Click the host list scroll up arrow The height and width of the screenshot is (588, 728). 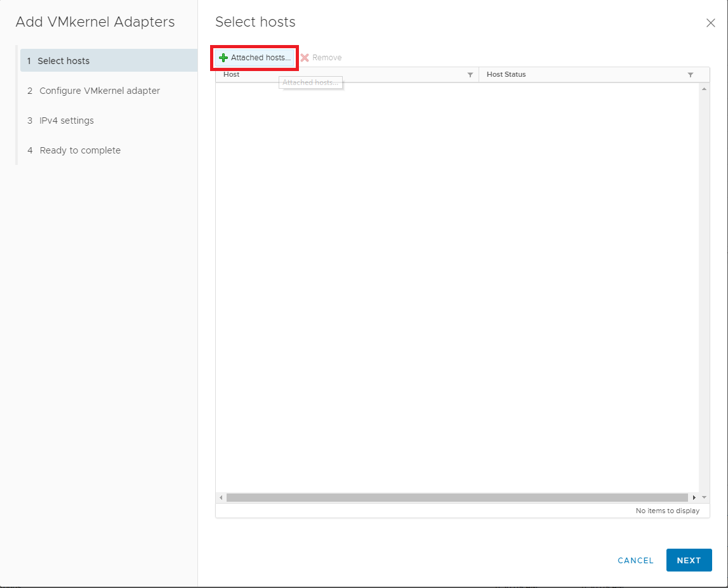(x=705, y=89)
